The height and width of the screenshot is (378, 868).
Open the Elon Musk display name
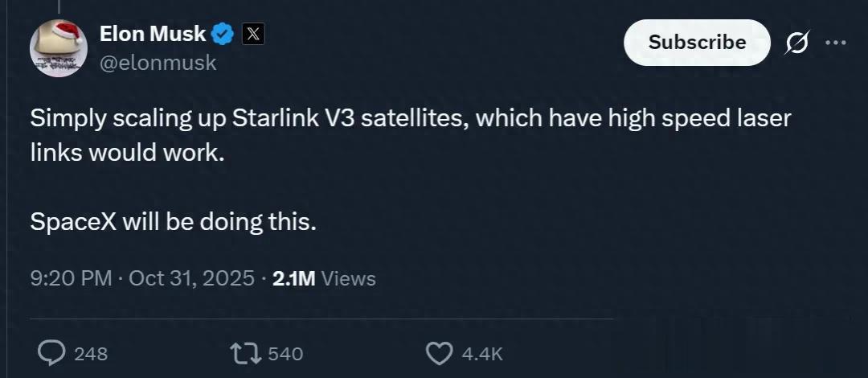(x=153, y=34)
